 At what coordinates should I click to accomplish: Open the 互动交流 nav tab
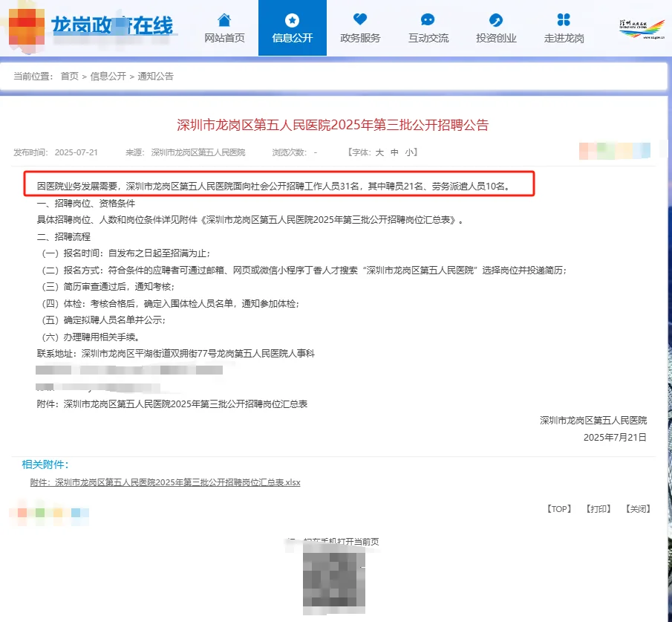click(x=428, y=28)
